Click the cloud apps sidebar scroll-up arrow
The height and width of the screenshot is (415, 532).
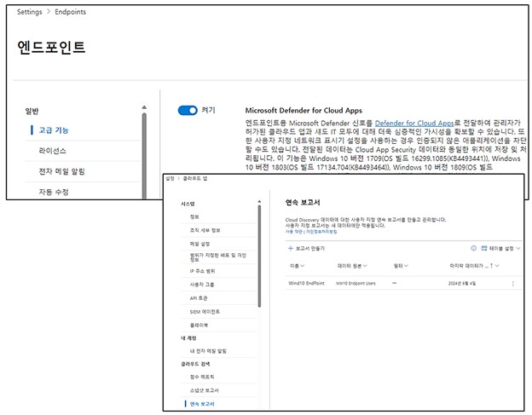[x=259, y=201]
